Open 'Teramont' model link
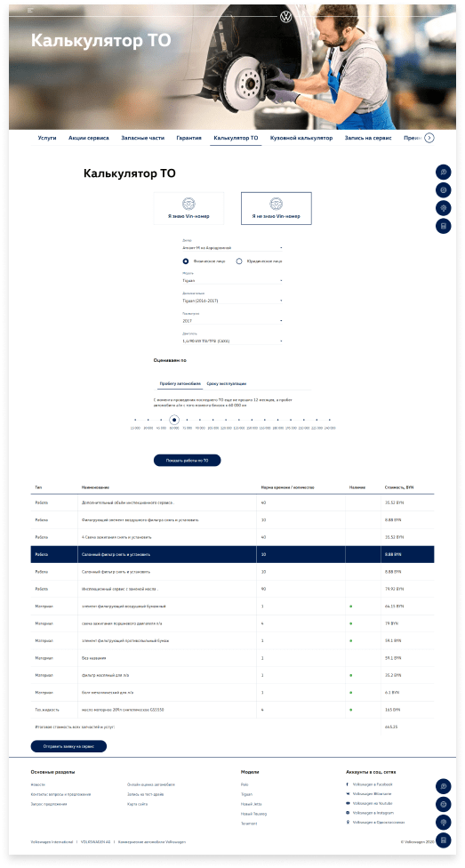The width and height of the screenshot is (465, 868). pos(249,824)
